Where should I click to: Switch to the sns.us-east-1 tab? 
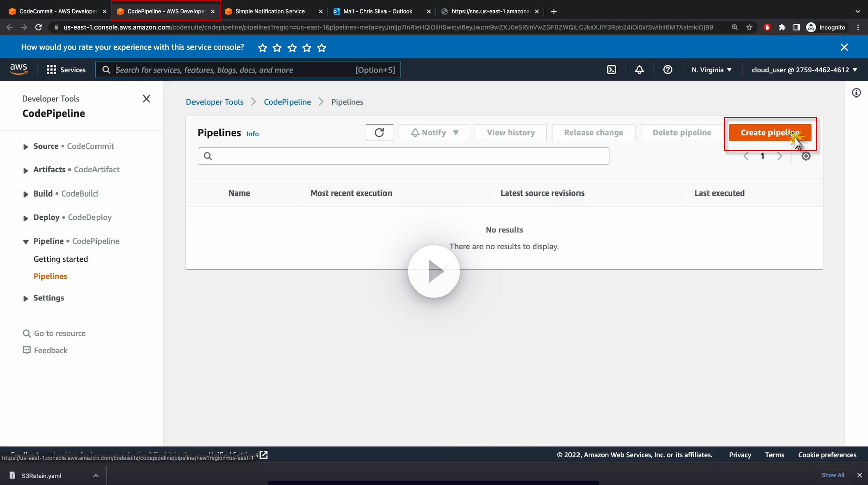[x=490, y=11]
